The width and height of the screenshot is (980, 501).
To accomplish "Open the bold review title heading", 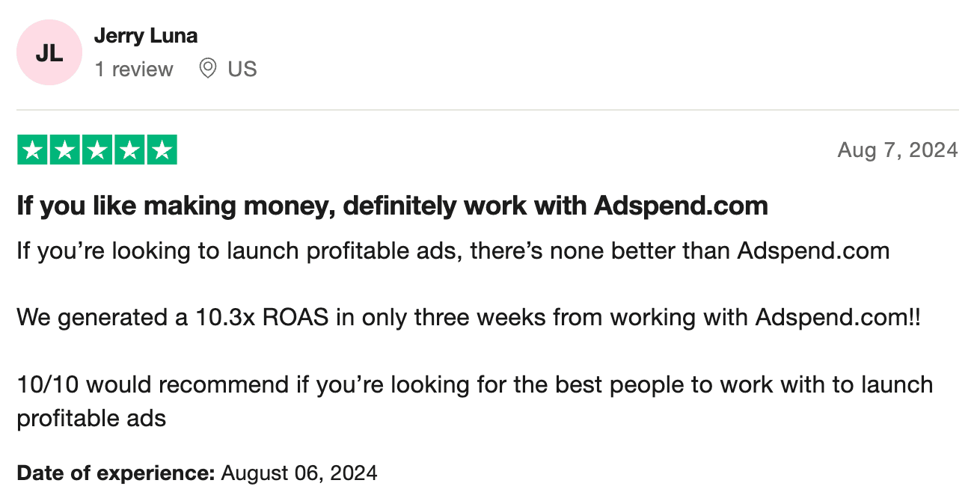I will [392, 206].
